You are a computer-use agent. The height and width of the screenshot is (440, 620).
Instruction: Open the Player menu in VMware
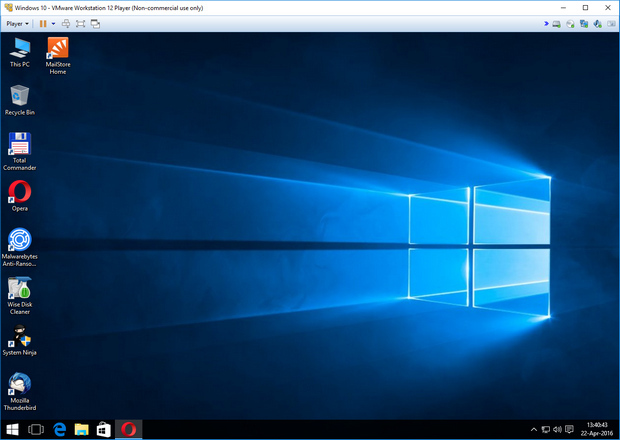tap(17, 24)
